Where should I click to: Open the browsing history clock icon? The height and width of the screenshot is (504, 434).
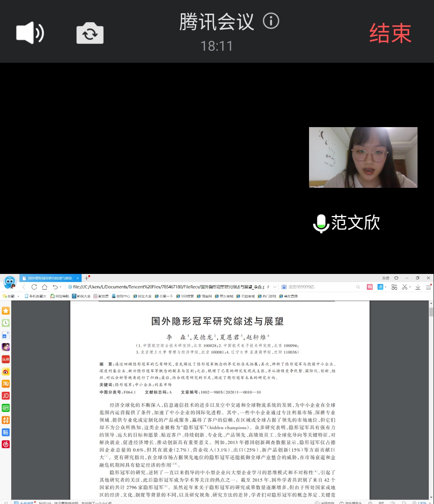coord(6,323)
